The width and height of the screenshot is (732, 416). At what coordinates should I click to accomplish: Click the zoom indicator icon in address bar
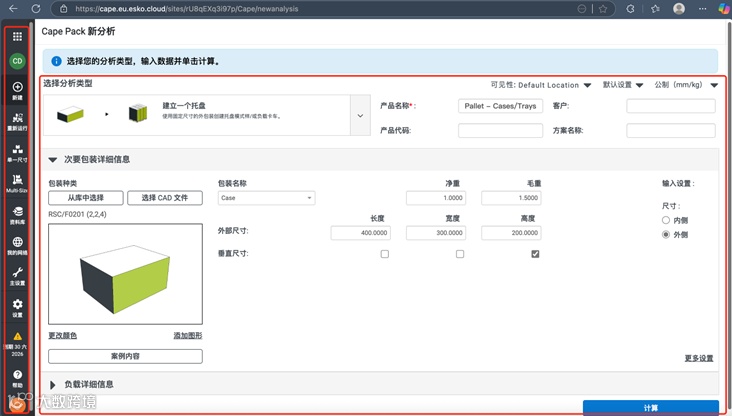click(x=582, y=8)
